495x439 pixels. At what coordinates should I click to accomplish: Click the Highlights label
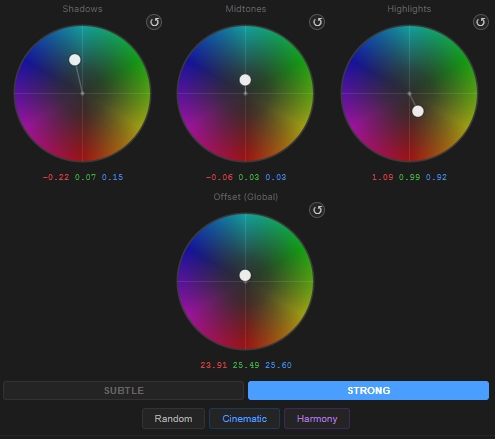(409, 9)
